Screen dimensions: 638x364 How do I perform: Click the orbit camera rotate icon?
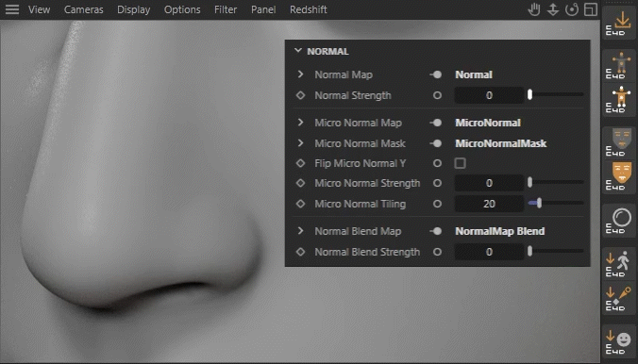[572, 9]
